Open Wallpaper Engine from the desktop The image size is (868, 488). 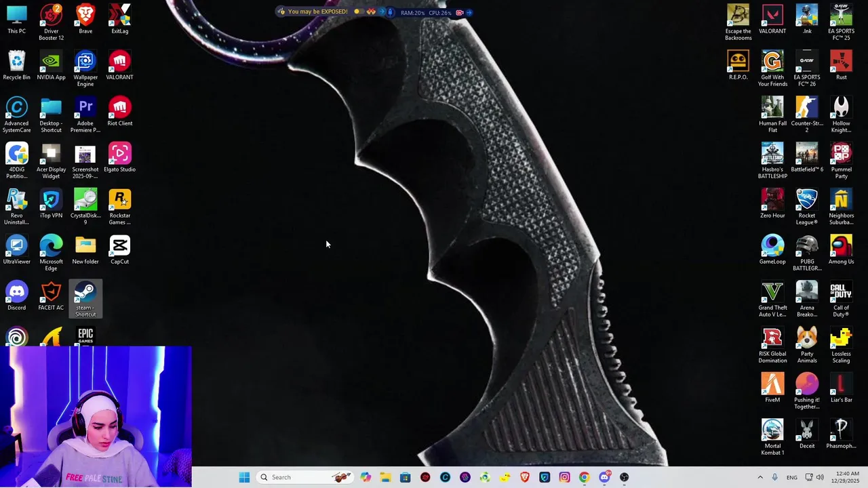(x=85, y=68)
